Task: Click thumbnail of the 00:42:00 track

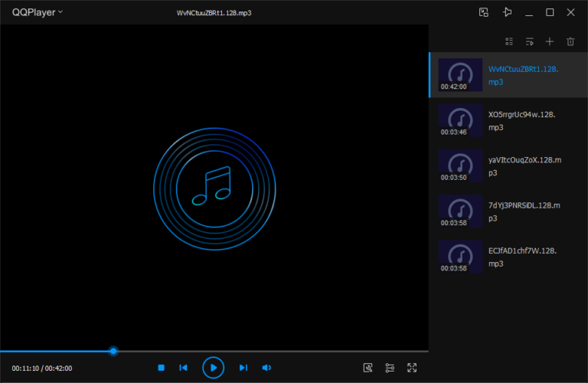Action: (460, 74)
